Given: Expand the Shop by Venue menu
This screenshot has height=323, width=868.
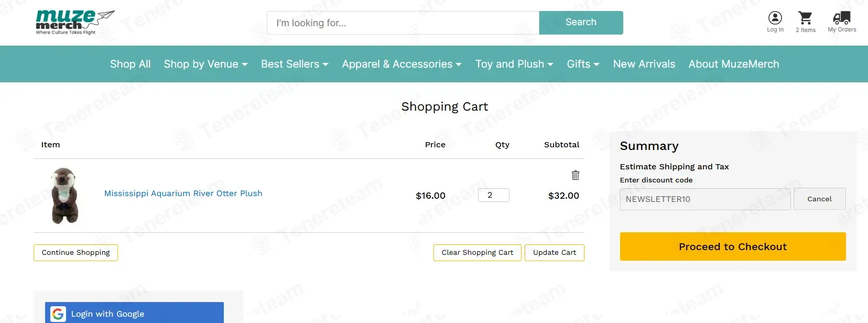Looking at the screenshot, I should point(205,64).
